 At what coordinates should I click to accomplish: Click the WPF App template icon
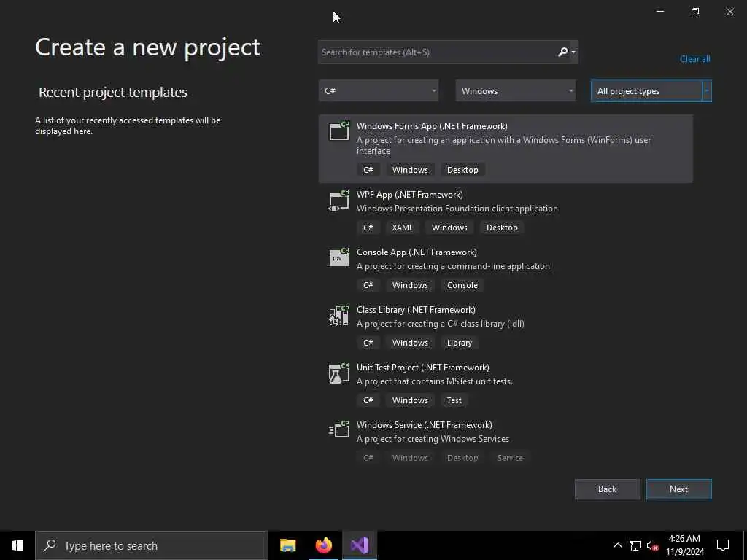tap(339, 201)
